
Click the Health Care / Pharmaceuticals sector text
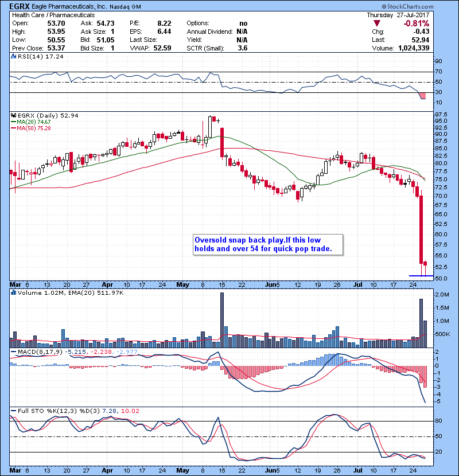pyautogui.click(x=53, y=15)
